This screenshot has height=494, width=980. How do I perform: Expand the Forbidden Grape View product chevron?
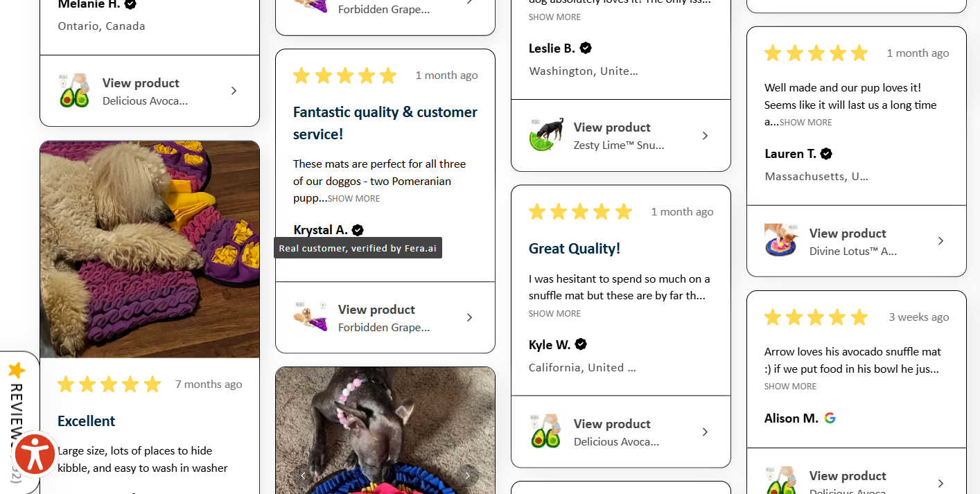(469, 317)
